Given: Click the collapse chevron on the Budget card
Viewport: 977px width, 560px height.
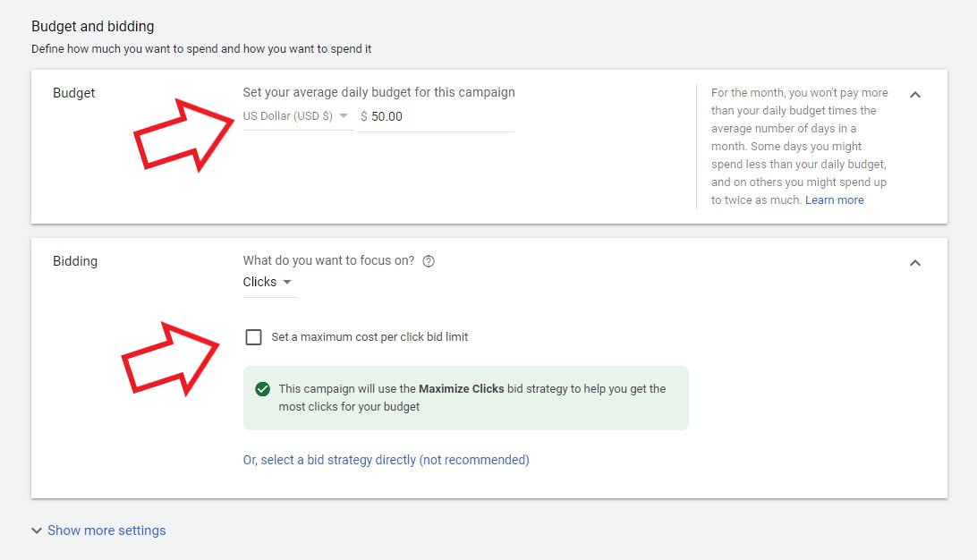Looking at the screenshot, I should pyautogui.click(x=915, y=94).
